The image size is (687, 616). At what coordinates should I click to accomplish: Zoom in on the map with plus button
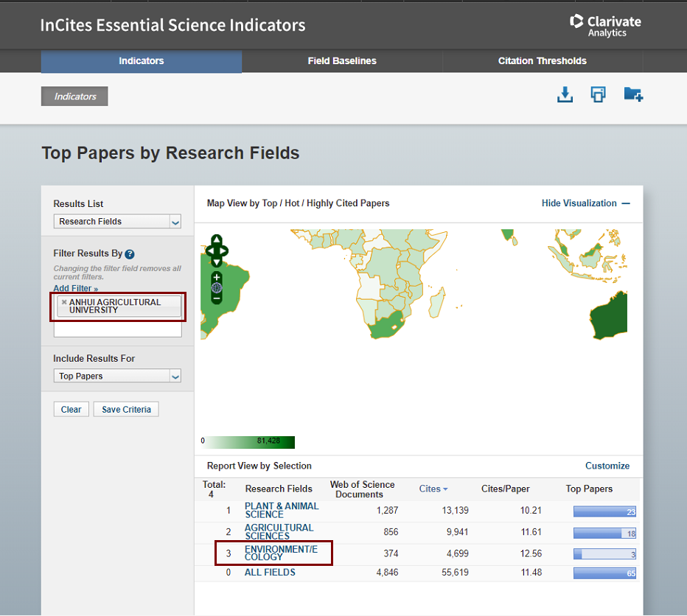[x=217, y=278]
